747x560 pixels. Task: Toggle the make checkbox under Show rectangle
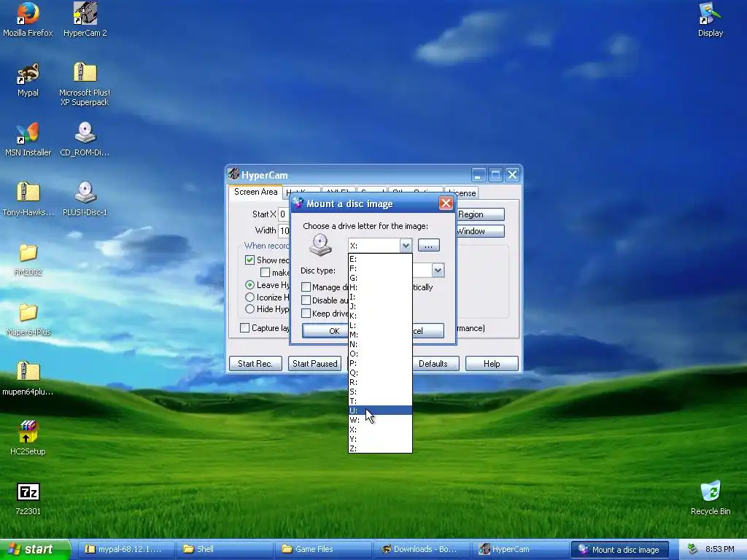point(266,273)
